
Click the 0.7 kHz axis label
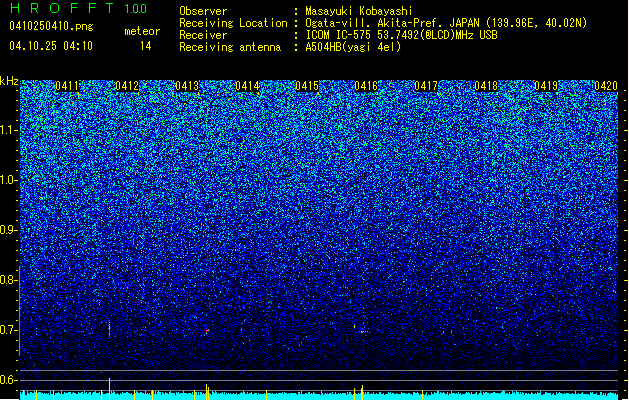(x=9, y=330)
